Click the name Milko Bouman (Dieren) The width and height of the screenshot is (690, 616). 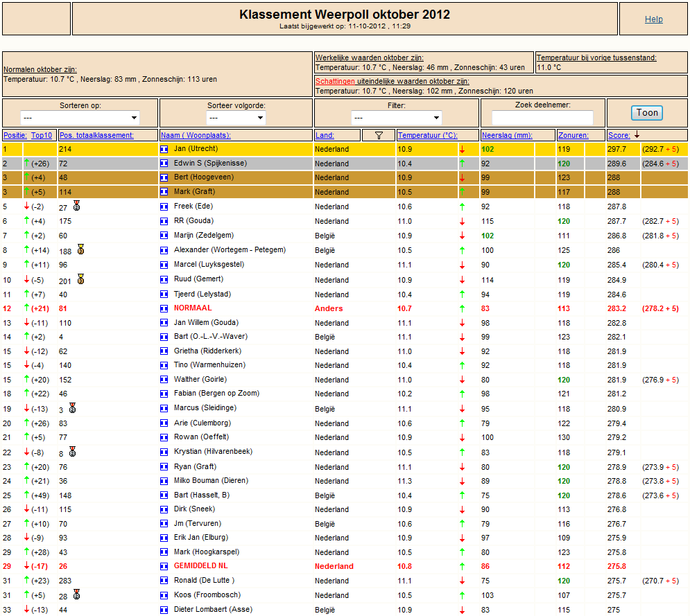click(212, 481)
